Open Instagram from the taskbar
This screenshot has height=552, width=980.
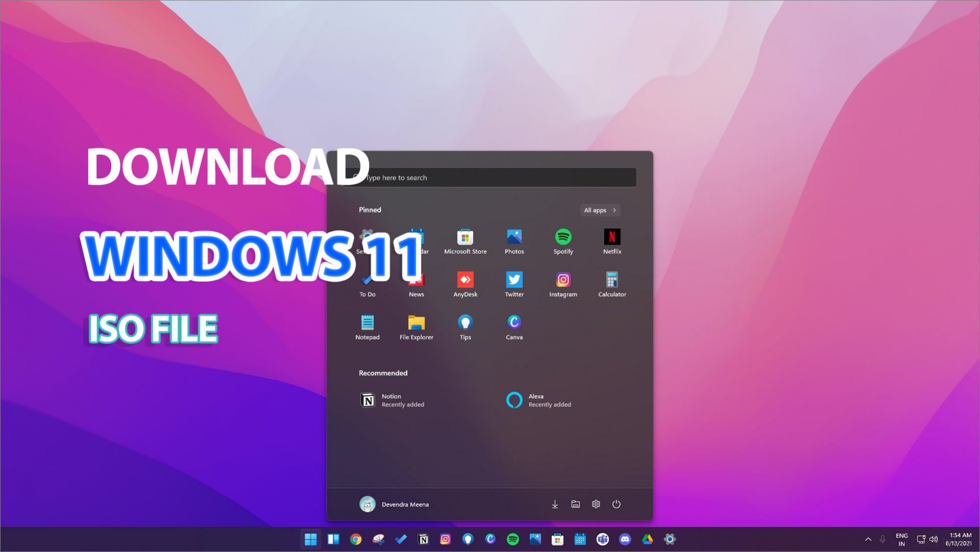445,539
